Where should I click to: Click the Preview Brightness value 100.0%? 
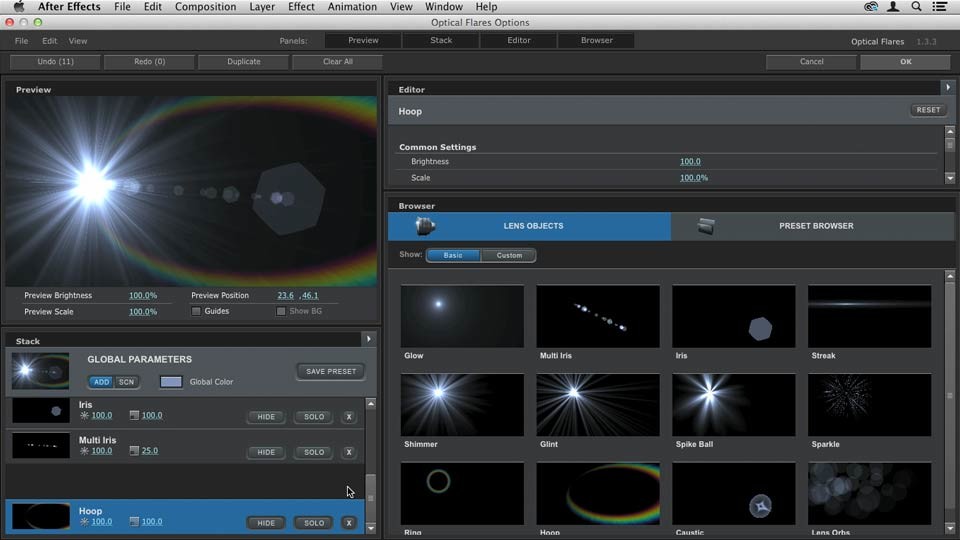click(143, 296)
